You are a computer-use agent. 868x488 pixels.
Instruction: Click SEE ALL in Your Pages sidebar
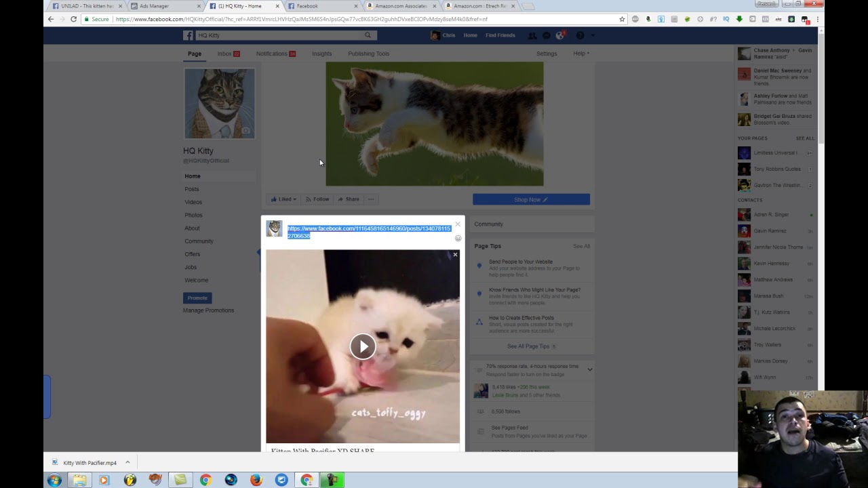tap(805, 138)
